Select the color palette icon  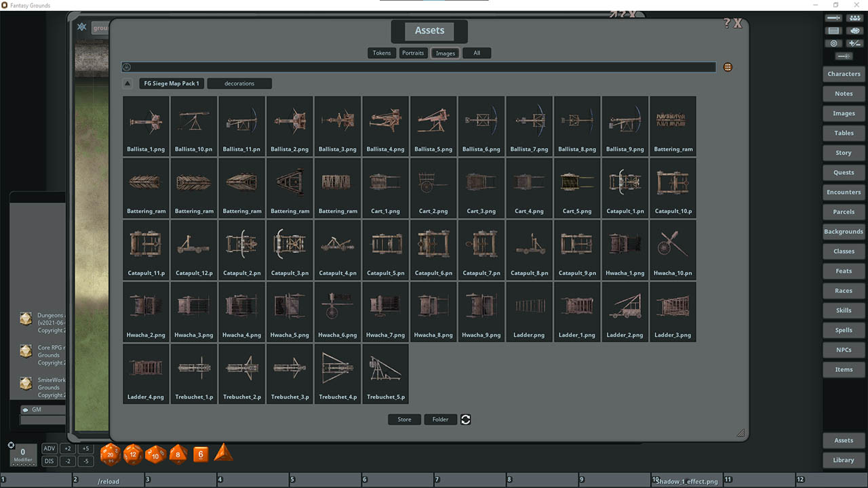[854, 31]
